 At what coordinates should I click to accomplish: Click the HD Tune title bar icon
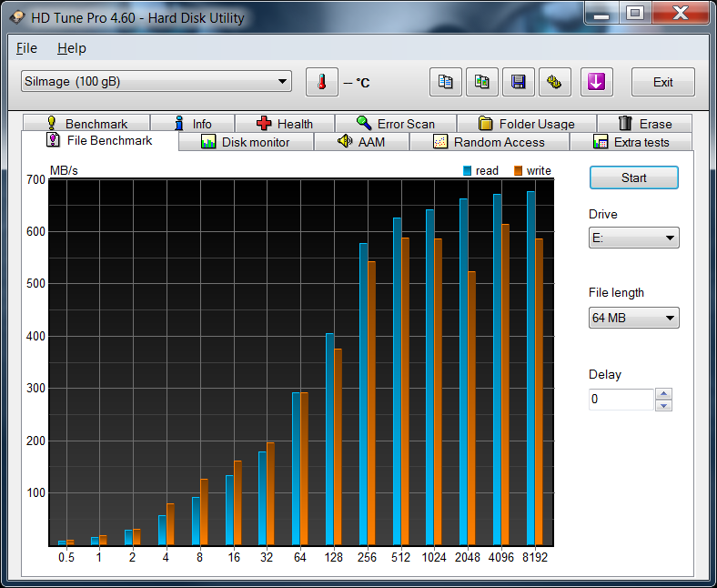point(17,15)
